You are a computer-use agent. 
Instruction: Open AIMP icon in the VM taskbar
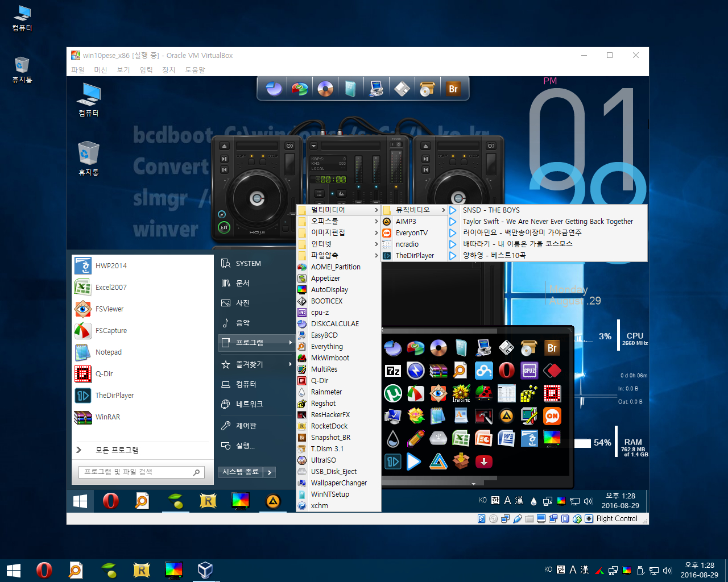tap(273, 501)
